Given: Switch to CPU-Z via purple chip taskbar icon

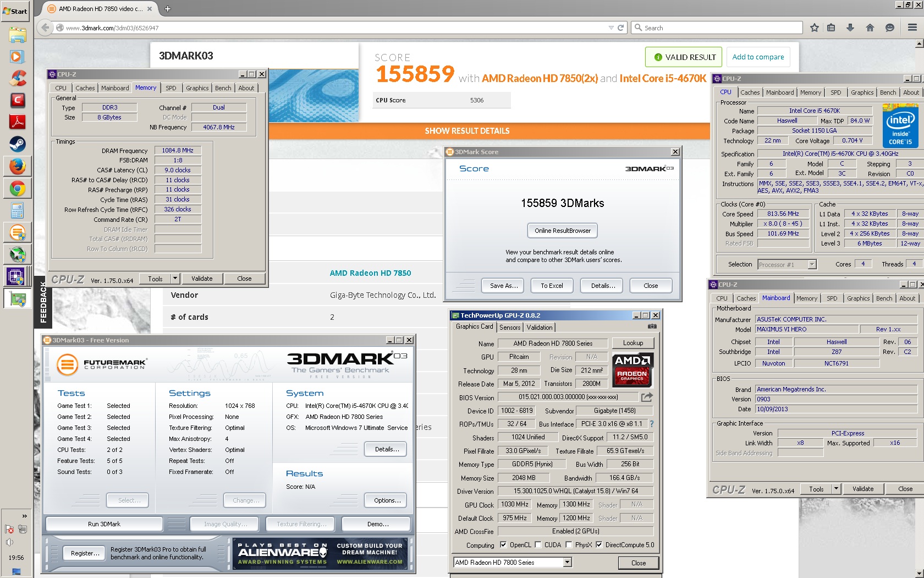Looking at the screenshot, I should click(16, 275).
